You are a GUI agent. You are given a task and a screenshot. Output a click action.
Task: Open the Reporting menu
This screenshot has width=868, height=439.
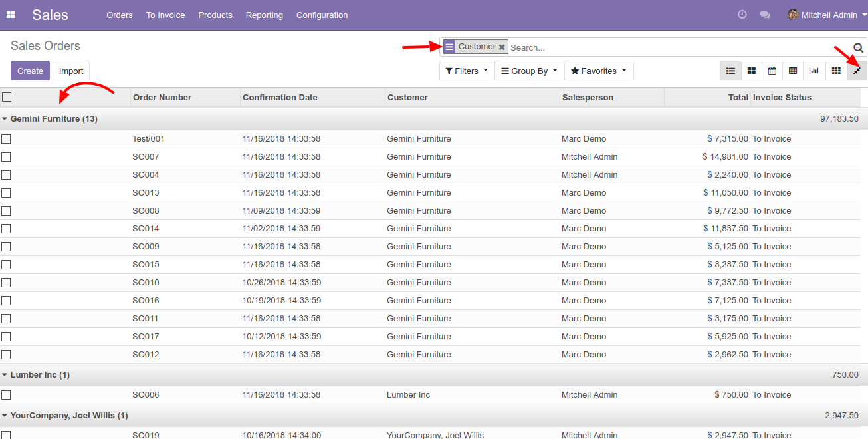(265, 15)
